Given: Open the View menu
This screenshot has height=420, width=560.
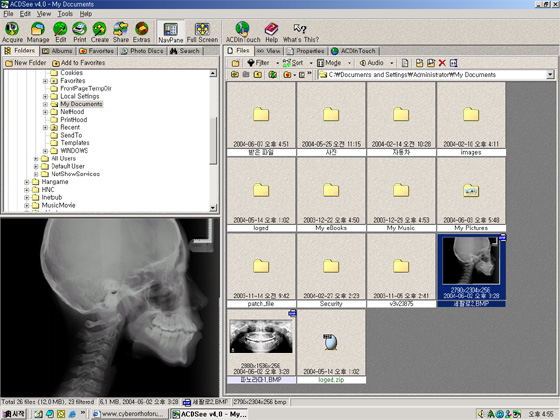Looking at the screenshot, I should (x=44, y=14).
